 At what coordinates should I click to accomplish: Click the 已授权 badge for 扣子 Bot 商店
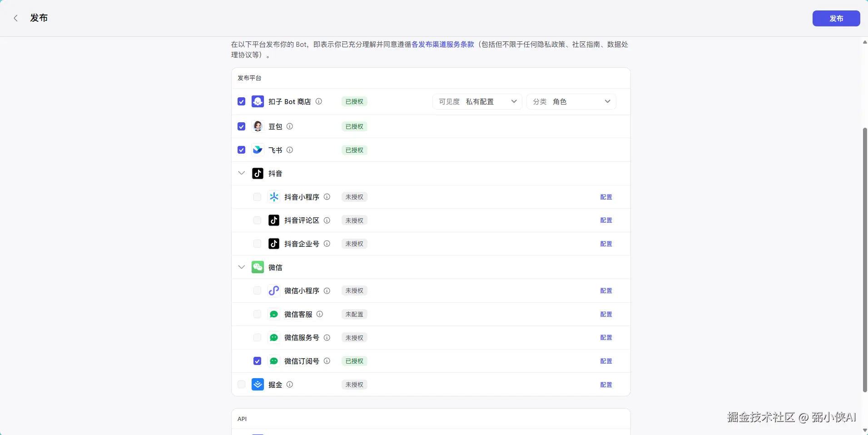[354, 101]
